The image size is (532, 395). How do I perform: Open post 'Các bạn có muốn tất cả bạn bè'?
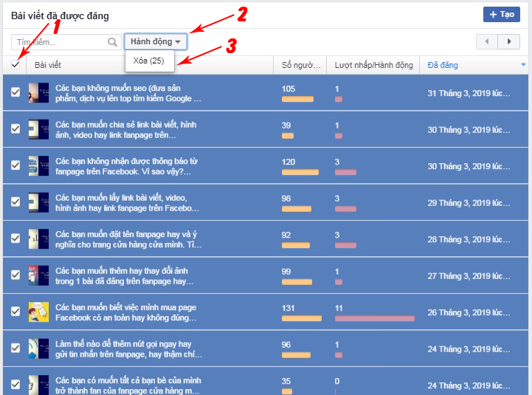tap(128, 385)
